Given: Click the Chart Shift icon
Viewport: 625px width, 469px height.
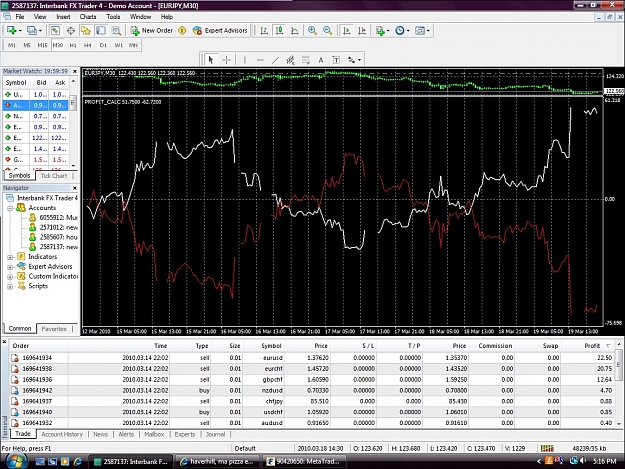Looking at the screenshot, I should [362, 31].
